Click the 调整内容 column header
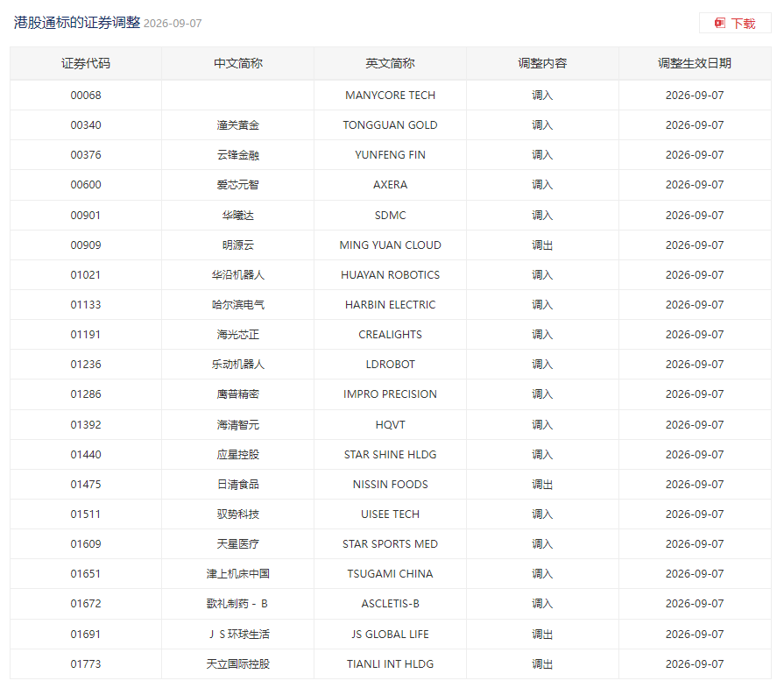The width and height of the screenshot is (784, 688). pos(542,64)
